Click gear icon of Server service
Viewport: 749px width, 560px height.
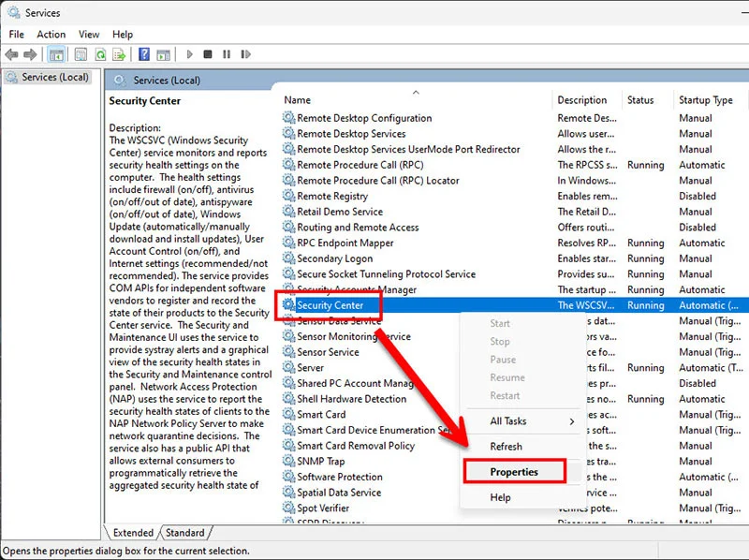(288, 367)
